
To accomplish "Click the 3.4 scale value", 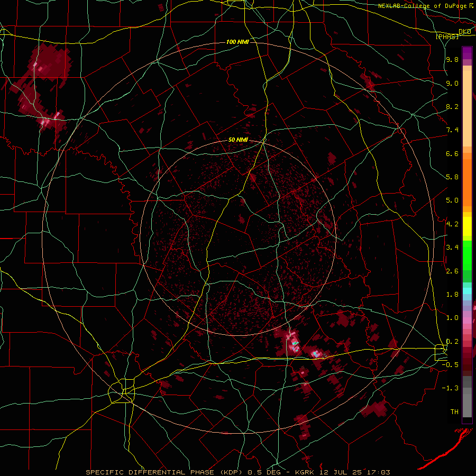I will click(x=452, y=248).
